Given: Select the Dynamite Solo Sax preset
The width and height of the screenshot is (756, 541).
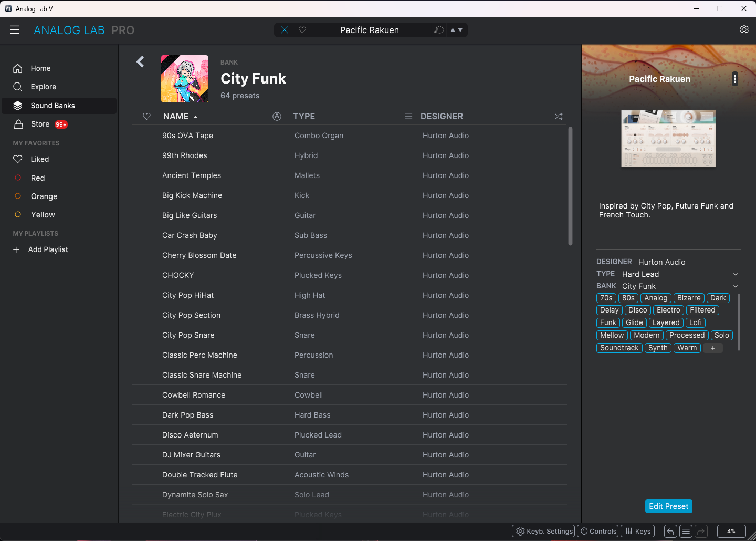Looking at the screenshot, I should (350, 495).
